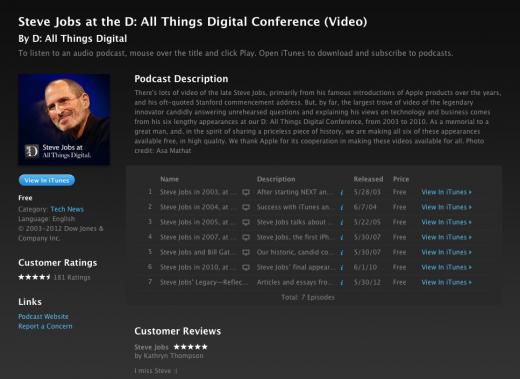Image resolution: width=520 pixels, height=379 pixels.
Task: Open info icon for 'Our historic, candid' description
Action: coord(342,253)
